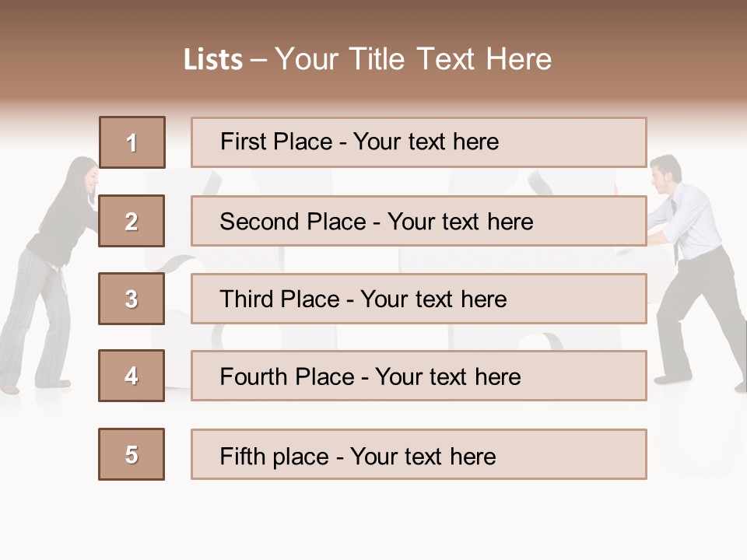The image size is (747, 560).
Task: Select the number 1 box
Action: [x=132, y=142]
